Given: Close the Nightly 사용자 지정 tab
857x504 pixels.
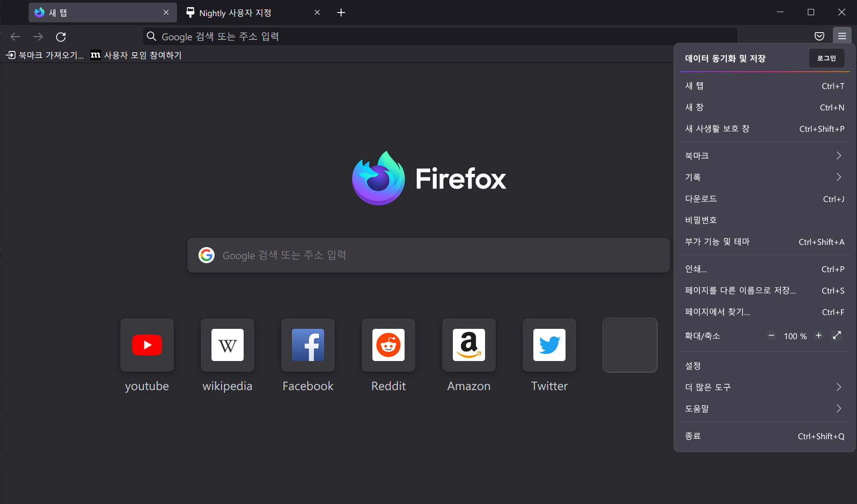Looking at the screenshot, I should pyautogui.click(x=317, y=13).
